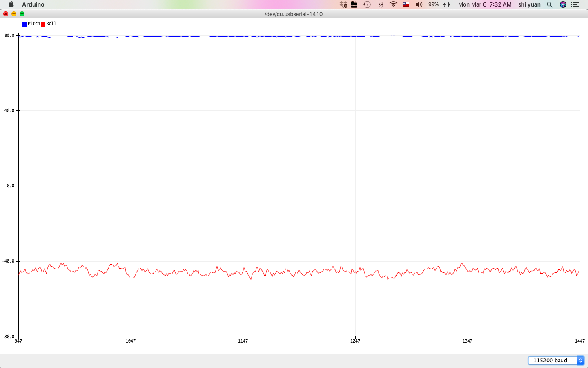Image resolution: width=588 pixels, height=368 pixels.
Task: Click the 1347 x-axis label
Action: point(468,341)
